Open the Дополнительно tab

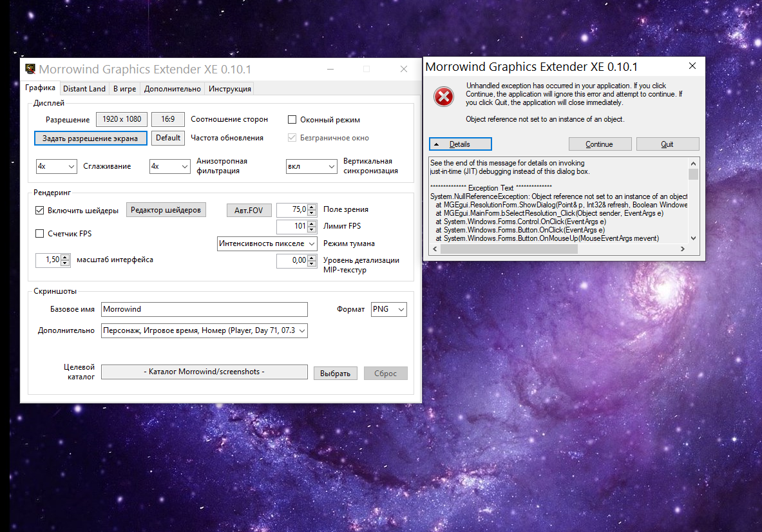tap(172, 88)
